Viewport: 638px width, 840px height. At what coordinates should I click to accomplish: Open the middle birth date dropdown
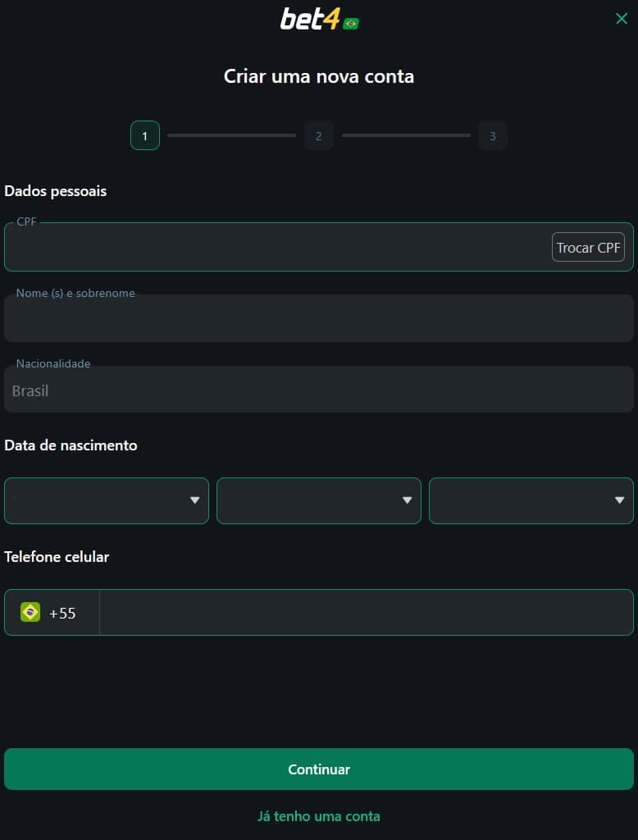tap(319, 500)
